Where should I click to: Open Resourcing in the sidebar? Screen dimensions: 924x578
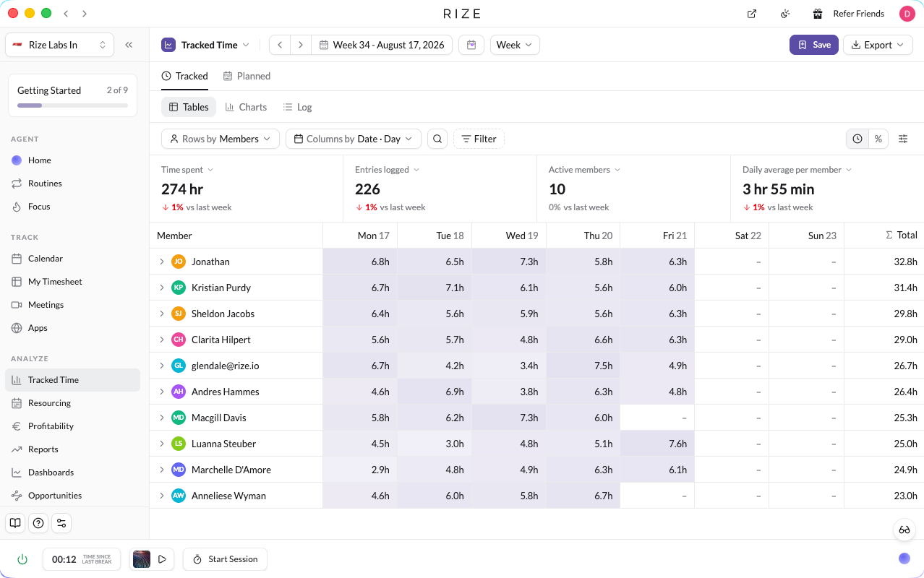tap(72, 403)
